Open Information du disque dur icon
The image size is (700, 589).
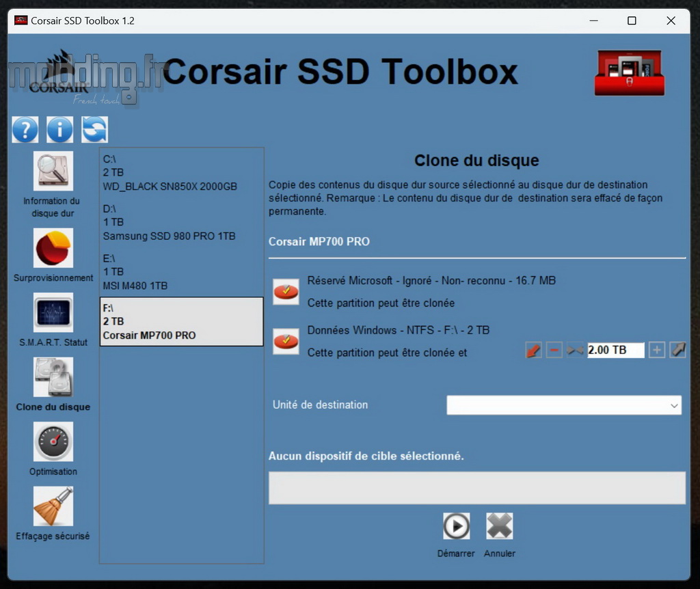point(53,171)
